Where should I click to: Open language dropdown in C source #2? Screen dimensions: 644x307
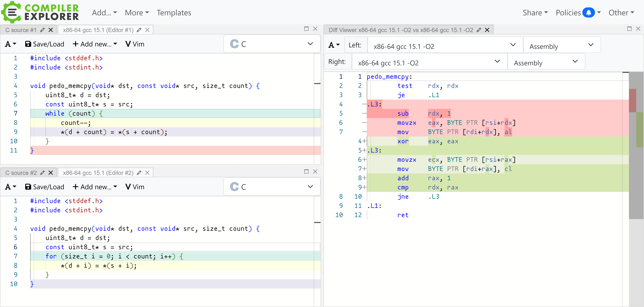click(272, 187)
